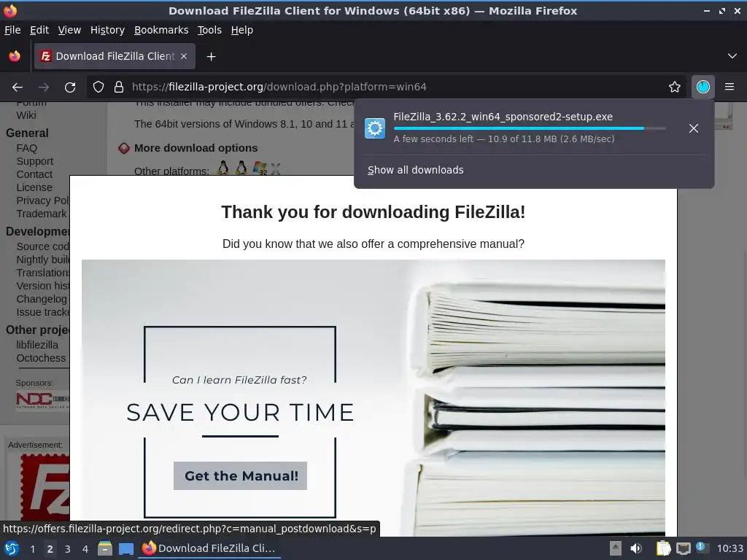Screen dimensions: 747x560
Task: Open the Changelog sidebar link
Action: (x=42, y=299)
